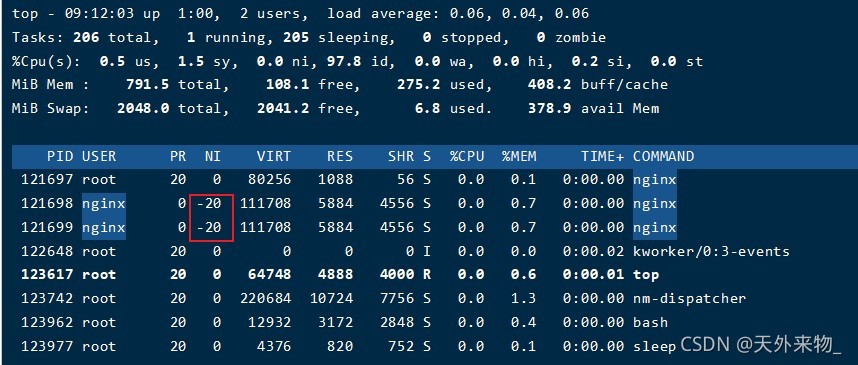Screen dimensions: 858x365
Task: Click RES value 4888
Action: [335, 275]
